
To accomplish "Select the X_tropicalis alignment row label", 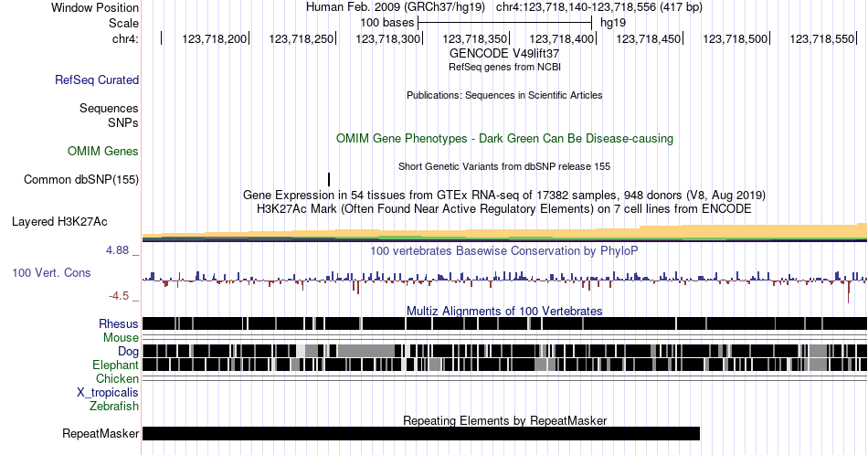I will 108,392.
